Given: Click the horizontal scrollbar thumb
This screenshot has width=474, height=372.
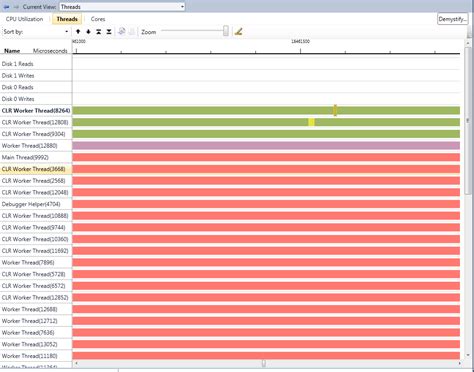Looking at the screenshot, I should pyautogui.click(x=264, y=363).
